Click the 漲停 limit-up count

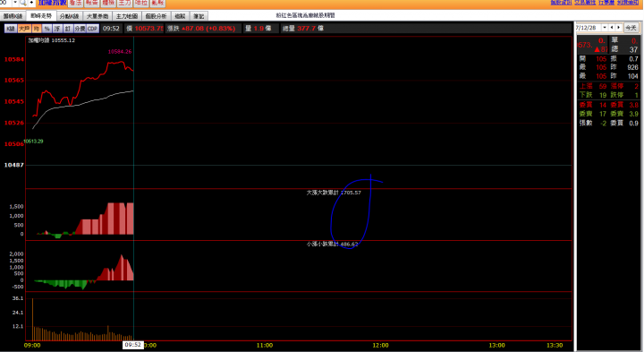[x=624, y=86]
